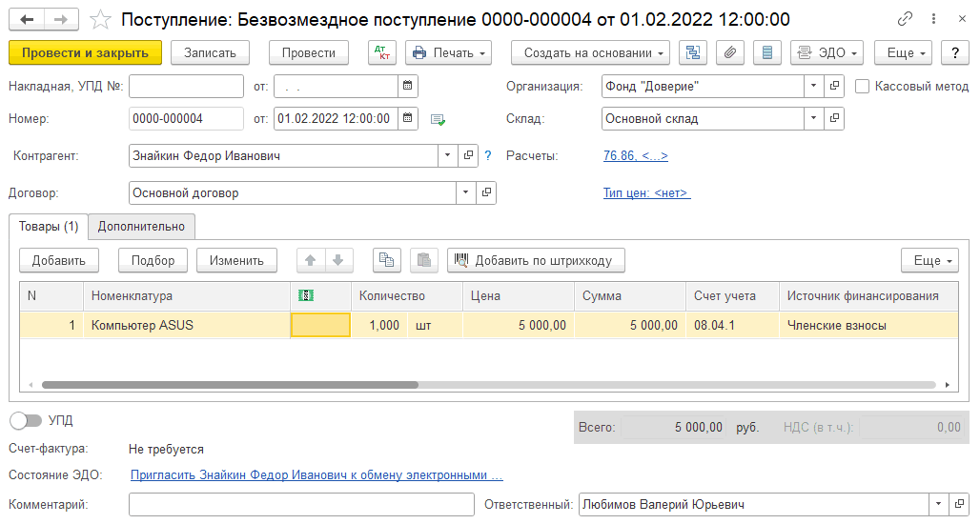
Task: Show accounting entries (Дт/Кт) icon
Action: (x=381, y=53)
